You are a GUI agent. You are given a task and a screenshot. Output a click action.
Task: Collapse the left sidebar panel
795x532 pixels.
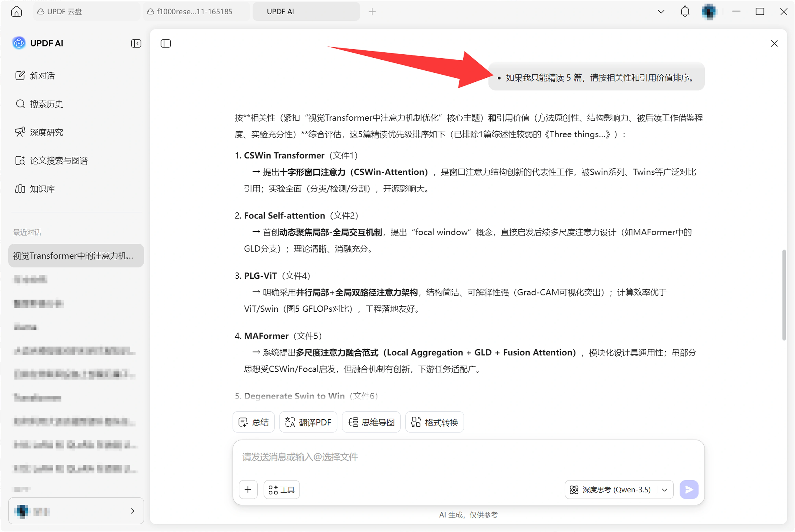136,43
